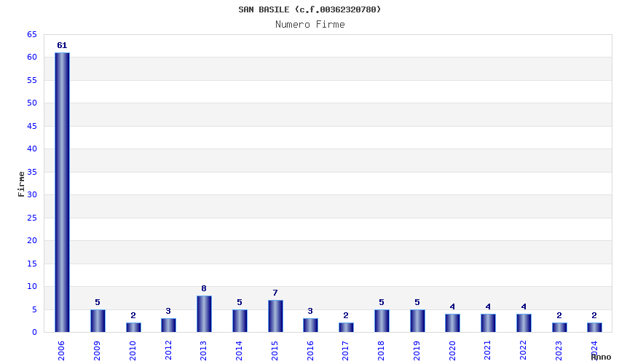Click the value label '61' above 2006
The width and height of the screenshot is (619, 364).
point(62,45)
